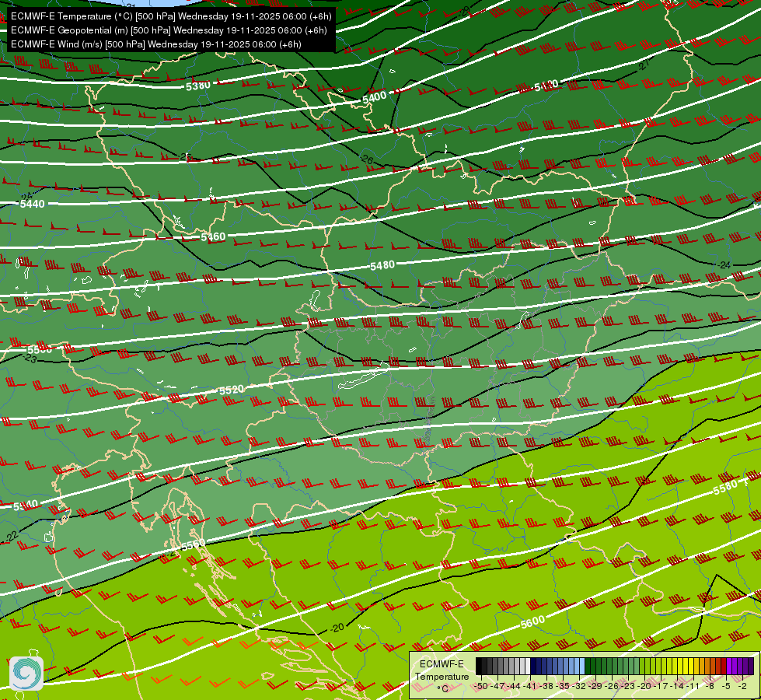Click the -14 value in the color legend

(678, 686)
